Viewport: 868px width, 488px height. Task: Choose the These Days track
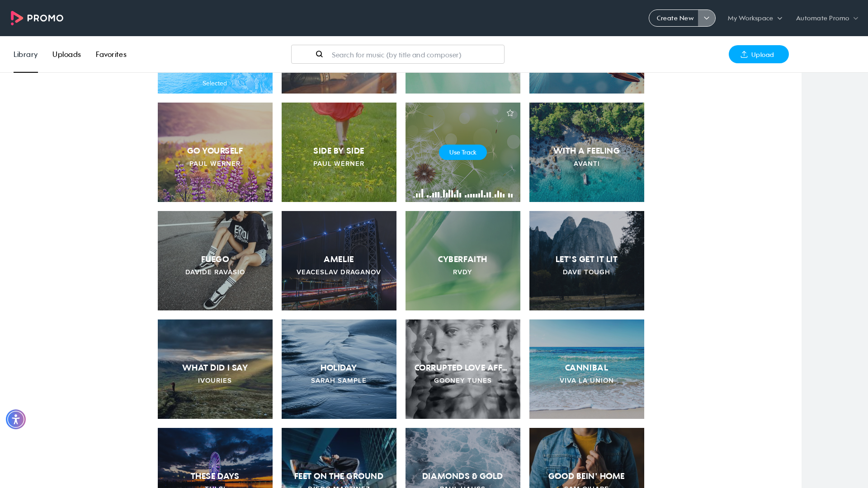[x=215, y=458]
